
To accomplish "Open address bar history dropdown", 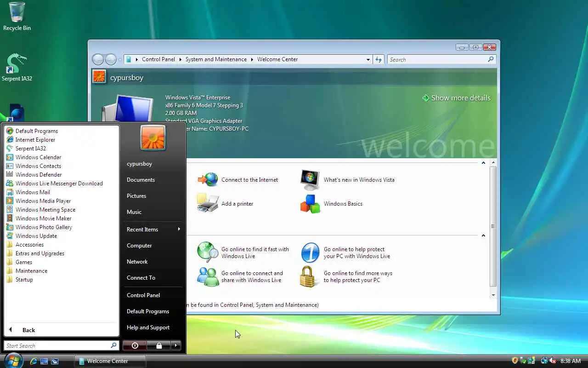I will (368, 59).
